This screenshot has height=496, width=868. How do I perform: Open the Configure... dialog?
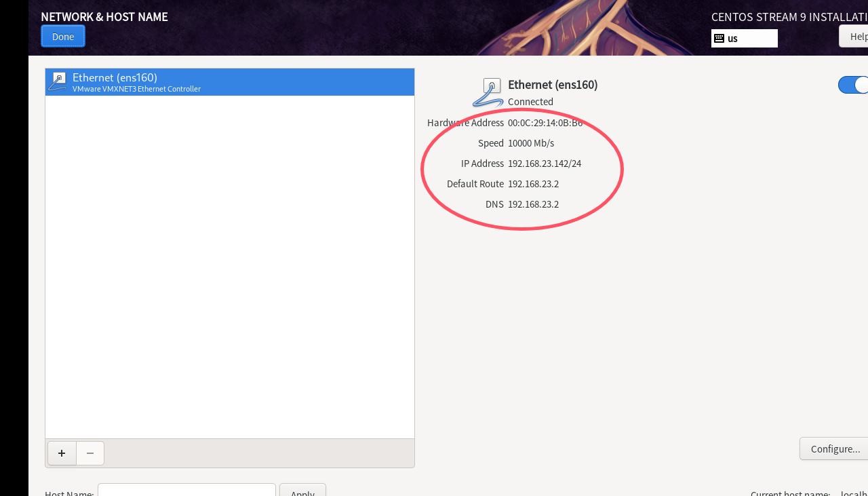tap(834, 449)
